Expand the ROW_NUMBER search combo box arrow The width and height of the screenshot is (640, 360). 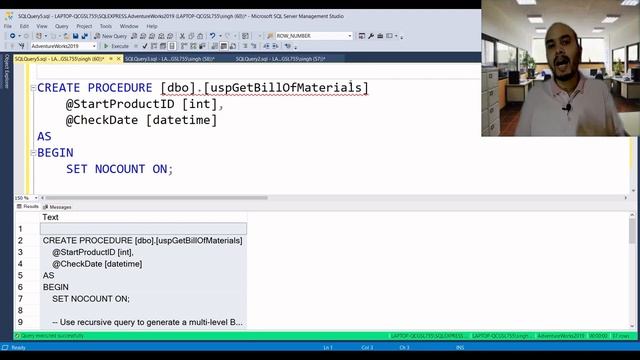350,36
